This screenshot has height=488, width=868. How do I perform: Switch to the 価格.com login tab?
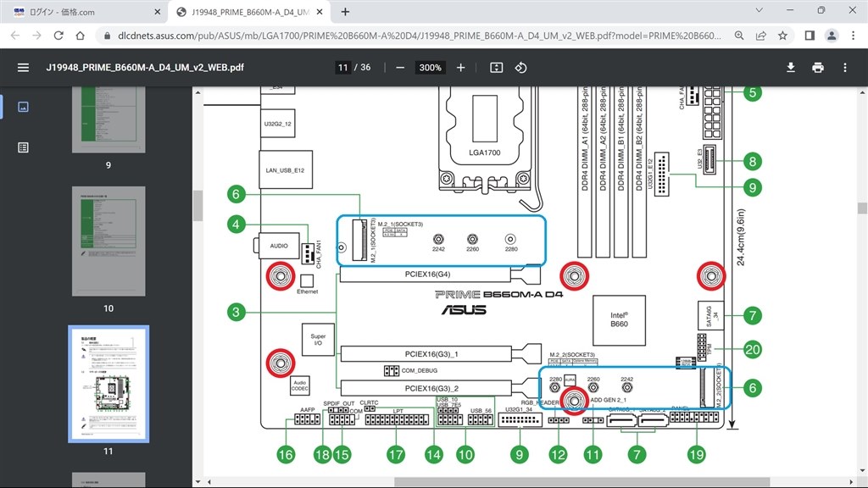click(x=82, y=12)
